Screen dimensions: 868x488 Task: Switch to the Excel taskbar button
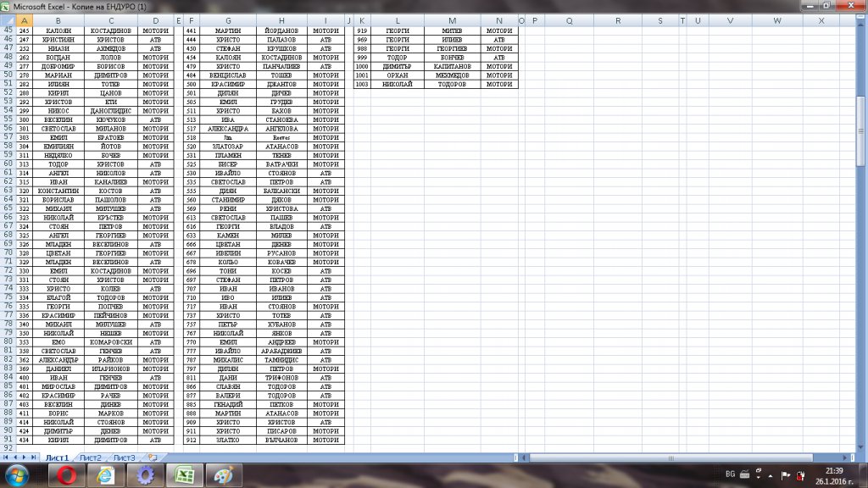click(184, 475)
